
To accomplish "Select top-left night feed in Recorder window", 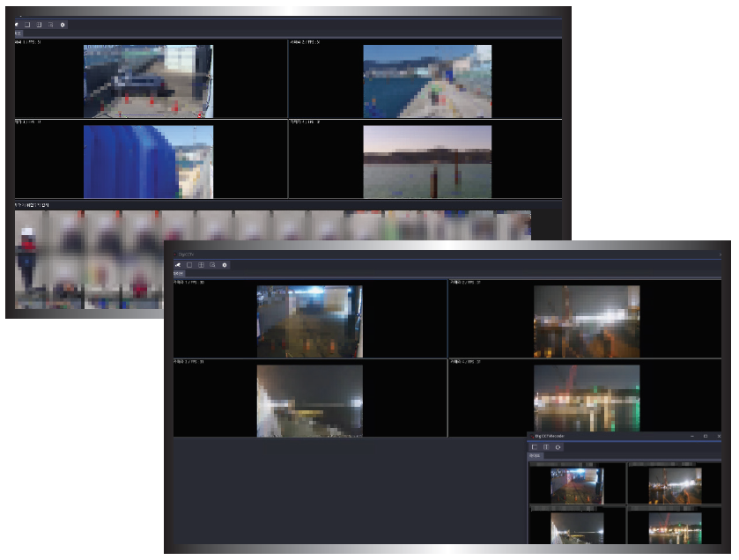I will tap(576, 484).
